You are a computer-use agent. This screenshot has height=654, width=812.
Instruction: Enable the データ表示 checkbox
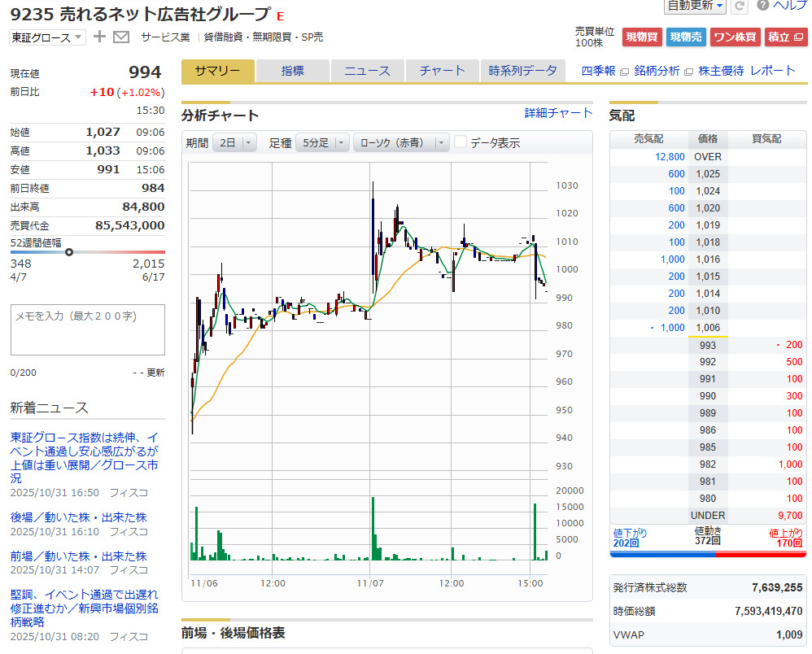coord(461,142)
